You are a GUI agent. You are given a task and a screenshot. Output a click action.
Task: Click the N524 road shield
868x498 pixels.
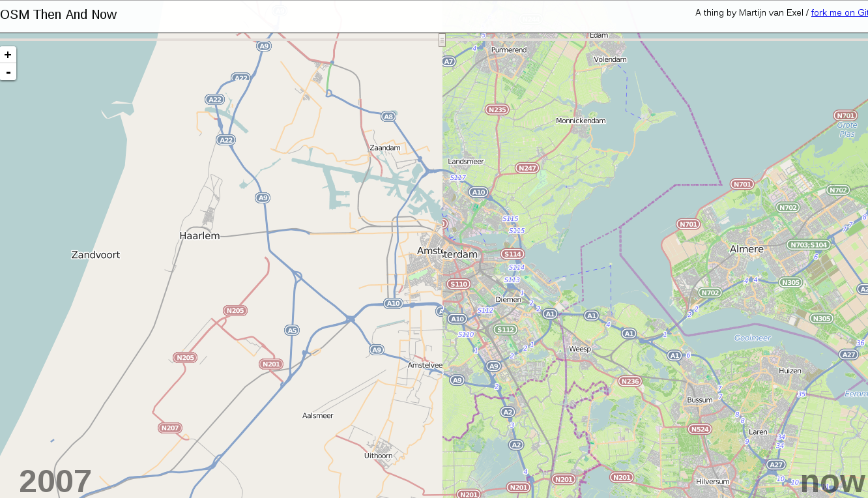tap(700, 429)
